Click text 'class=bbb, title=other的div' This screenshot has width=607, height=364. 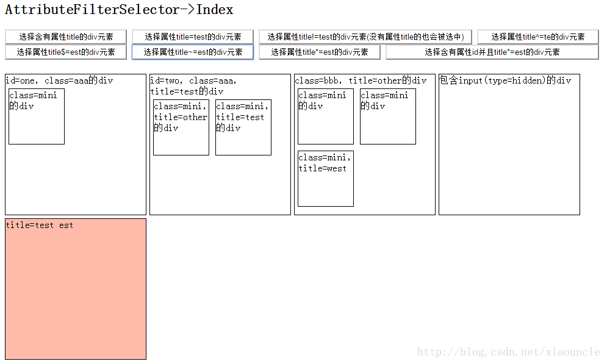[x=361, y=80]
